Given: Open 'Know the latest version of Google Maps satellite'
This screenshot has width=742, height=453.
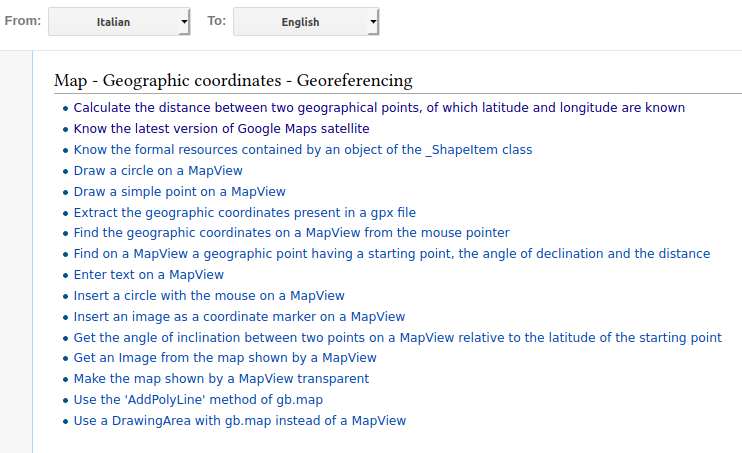Looking at the screenshot, I should (221, 129).
